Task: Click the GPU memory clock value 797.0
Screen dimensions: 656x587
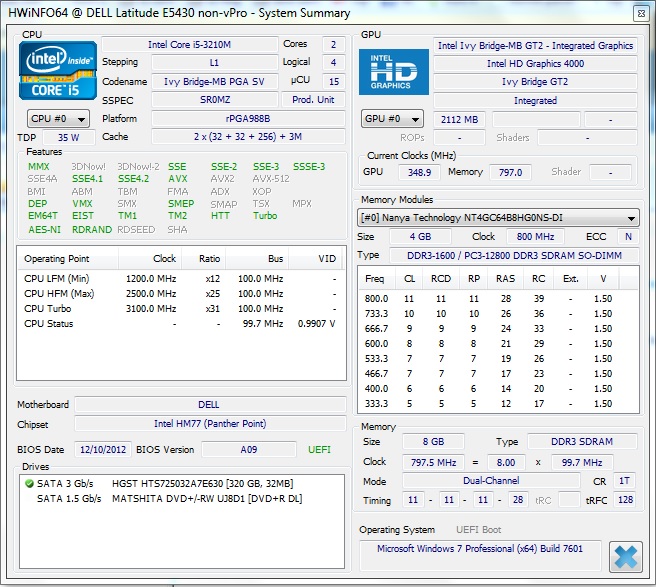Action: (x=510, y=172)
